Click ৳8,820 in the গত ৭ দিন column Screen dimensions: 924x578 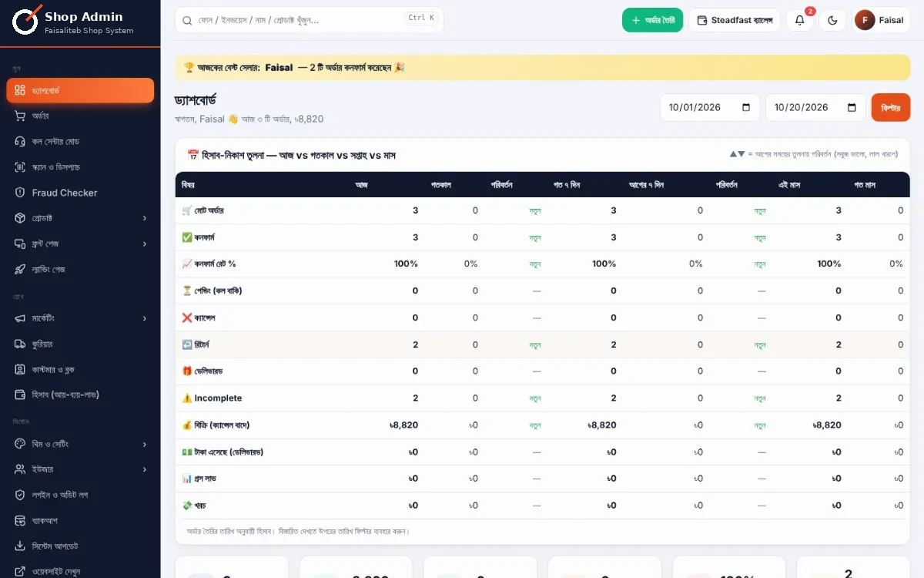[601, 425]
